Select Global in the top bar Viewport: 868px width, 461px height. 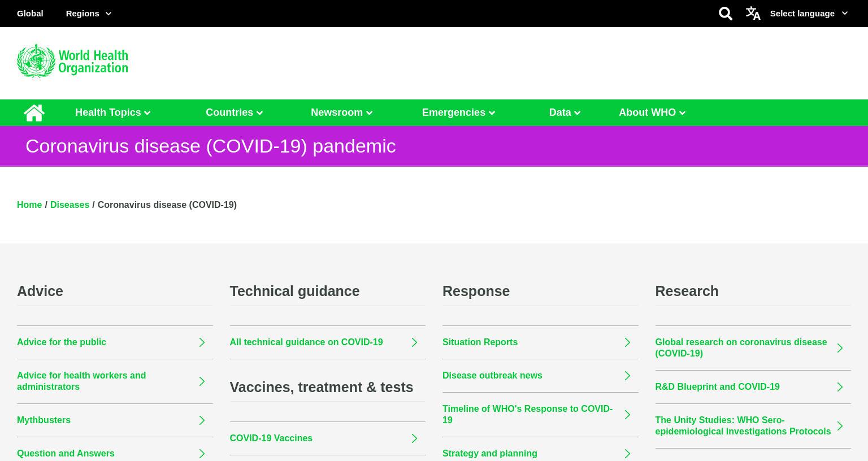(x=30, y=14)
